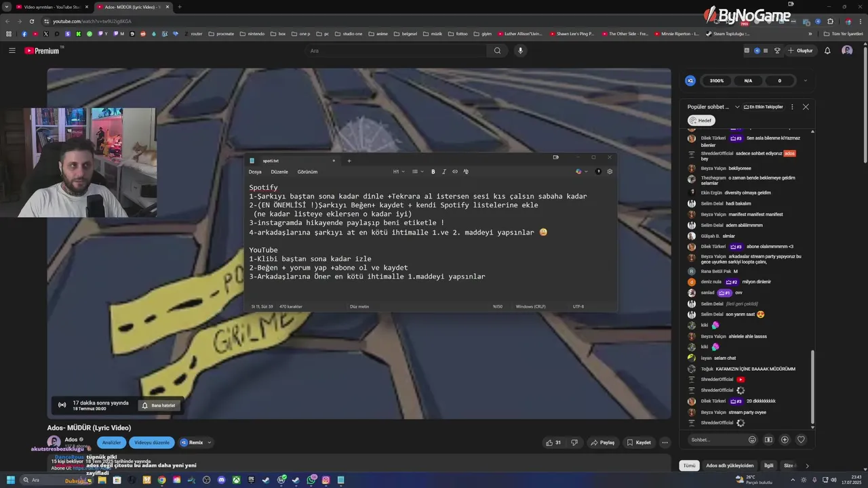868x488 pixels.
Task: Insert link using Notepad toolbar
Action: click(455, 171)
